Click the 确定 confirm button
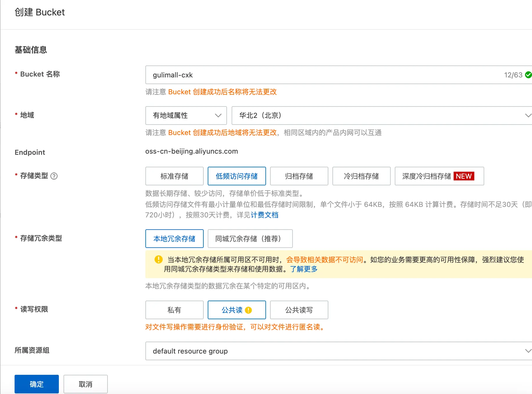Image resolution: width=532 pixels, height=394 pixels. pyautogui.click(x=37, y=384)
